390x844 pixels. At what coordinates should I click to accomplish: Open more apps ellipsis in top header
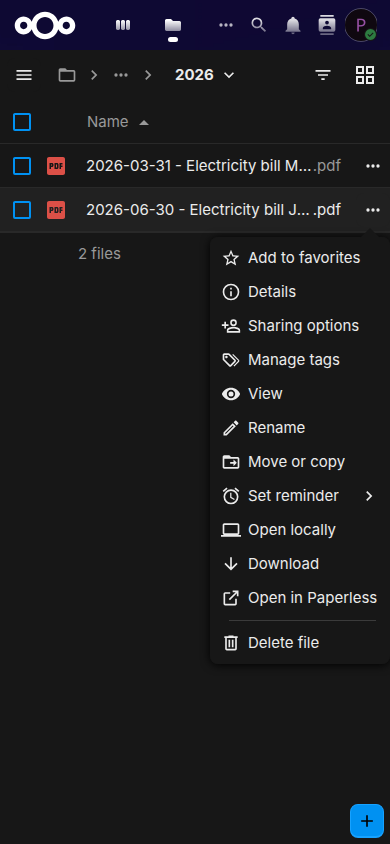[226, 25]
